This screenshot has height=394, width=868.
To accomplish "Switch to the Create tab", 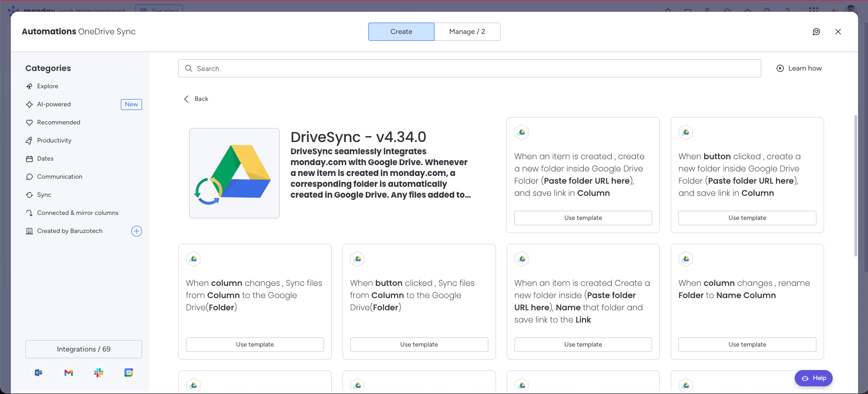I will 401,32.
